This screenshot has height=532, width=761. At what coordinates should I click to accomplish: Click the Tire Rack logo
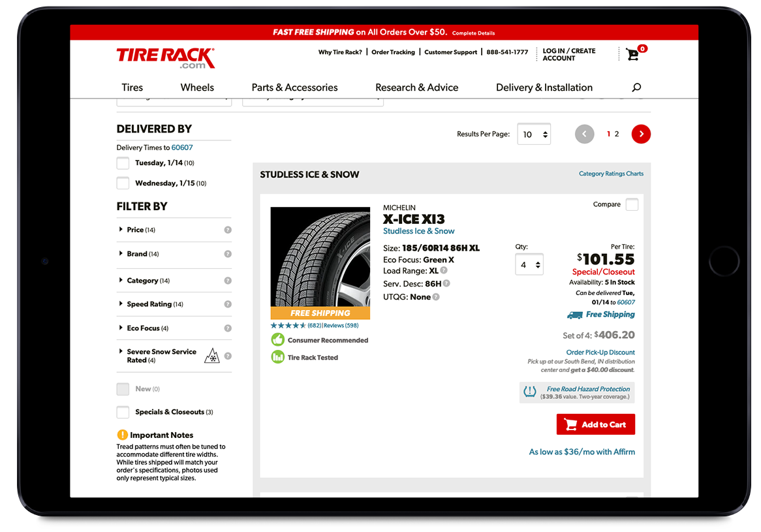[x=166, y=57]
